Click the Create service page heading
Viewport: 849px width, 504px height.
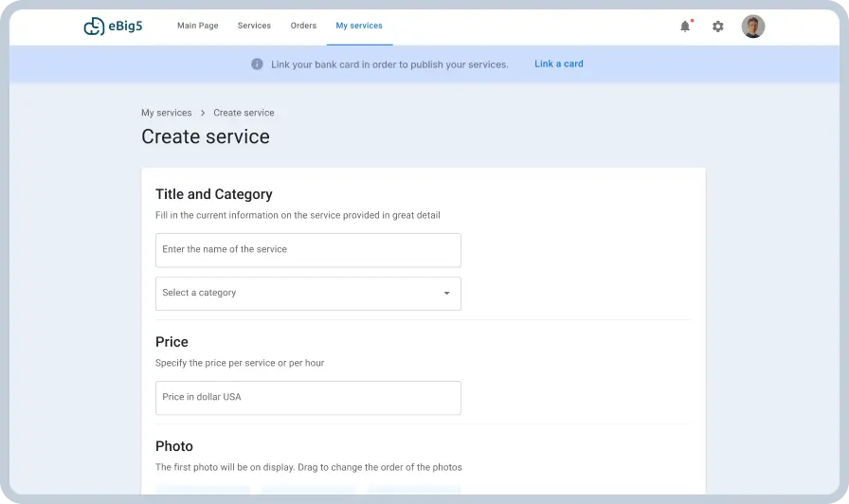click(206, 136)
